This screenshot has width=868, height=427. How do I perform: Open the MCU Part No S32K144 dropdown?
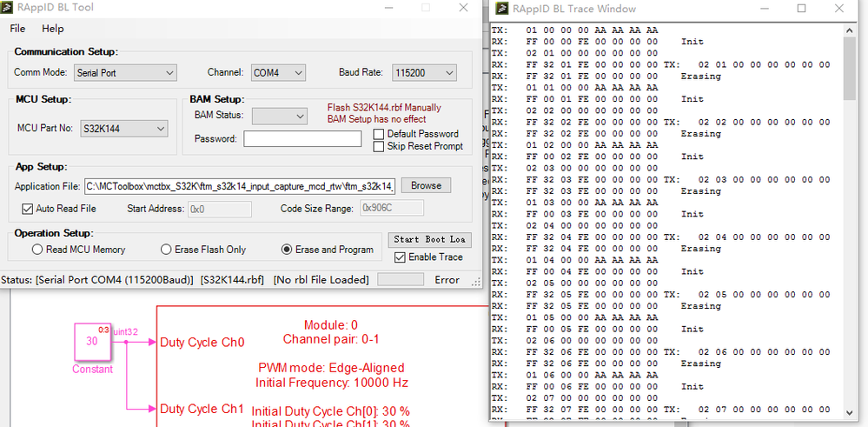point(124,129)
